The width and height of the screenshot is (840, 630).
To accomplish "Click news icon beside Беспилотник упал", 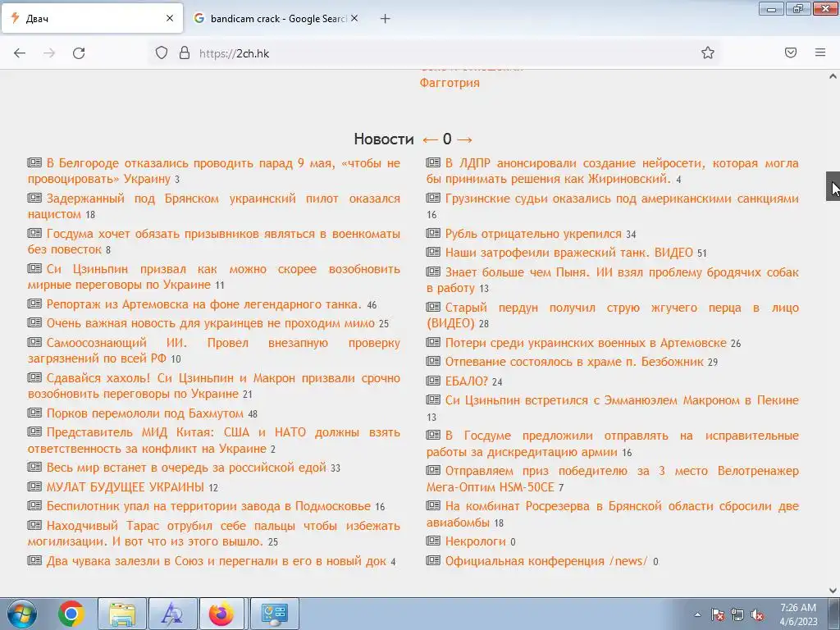I will (34, 505).
